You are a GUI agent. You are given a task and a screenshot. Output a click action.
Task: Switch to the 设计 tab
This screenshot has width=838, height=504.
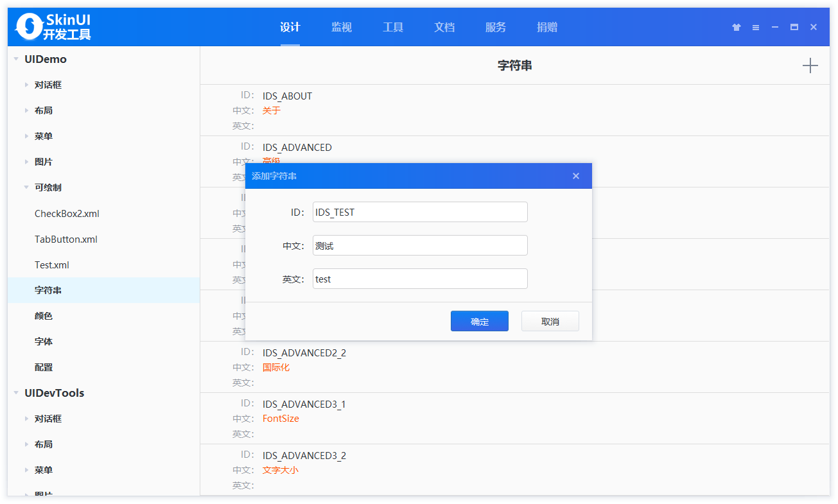(x=290, y=27)
